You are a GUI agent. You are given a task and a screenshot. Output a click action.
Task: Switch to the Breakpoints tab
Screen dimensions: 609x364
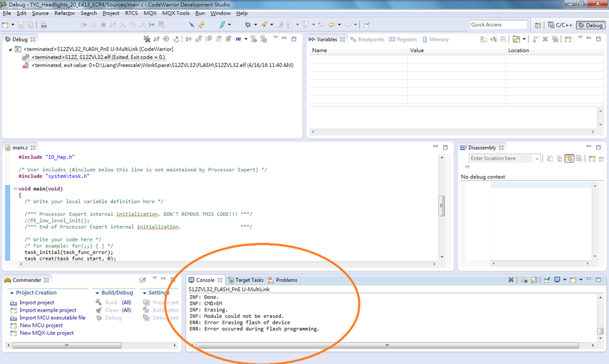[x=367, y=39]
